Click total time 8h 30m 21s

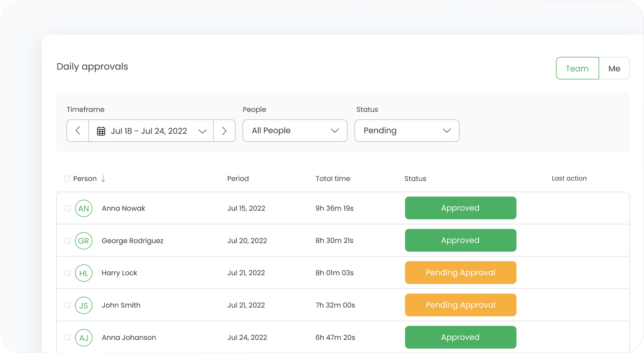coord(335,241)
